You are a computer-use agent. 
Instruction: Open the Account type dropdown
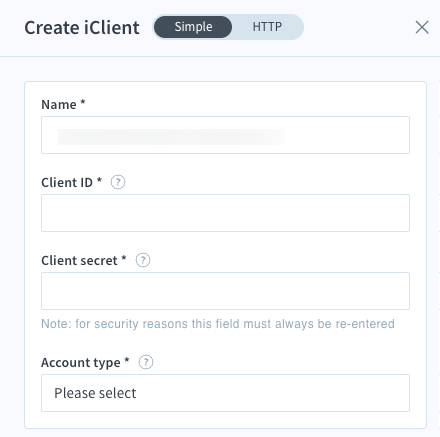[225, 393]
